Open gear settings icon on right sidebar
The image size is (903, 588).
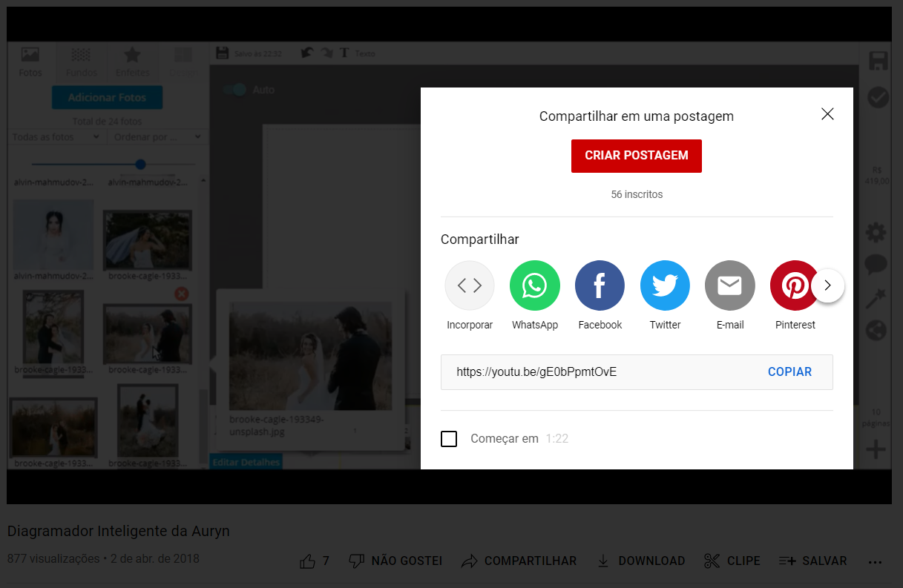[x=876, y=233]
